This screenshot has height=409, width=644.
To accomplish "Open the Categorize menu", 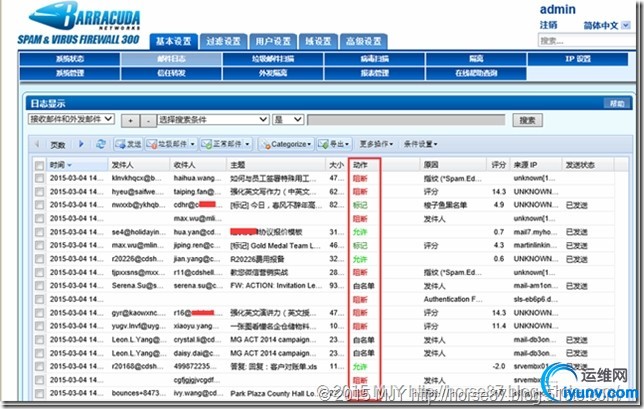I will pyautogui.click(x=286, y=144).
